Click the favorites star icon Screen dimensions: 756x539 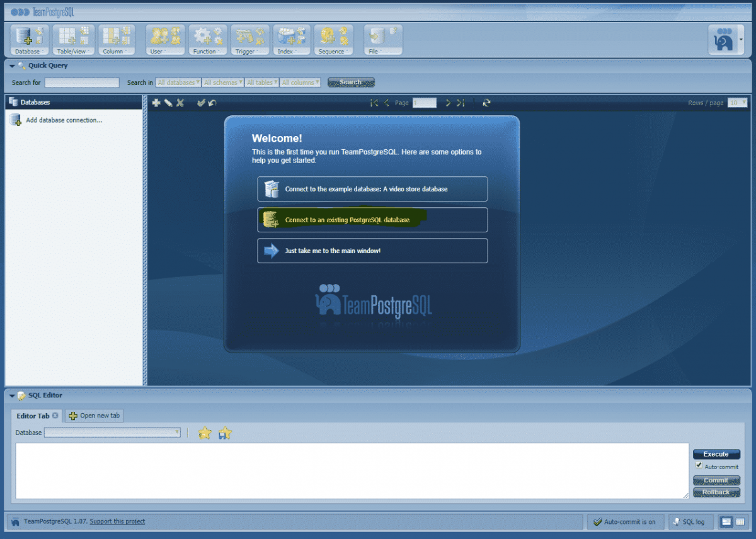click(205, 433)
